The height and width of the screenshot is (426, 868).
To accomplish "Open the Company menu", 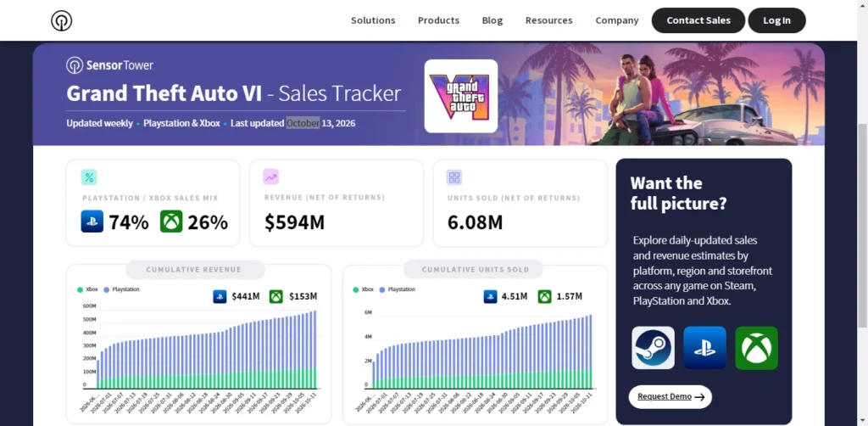I will [617, 20].
